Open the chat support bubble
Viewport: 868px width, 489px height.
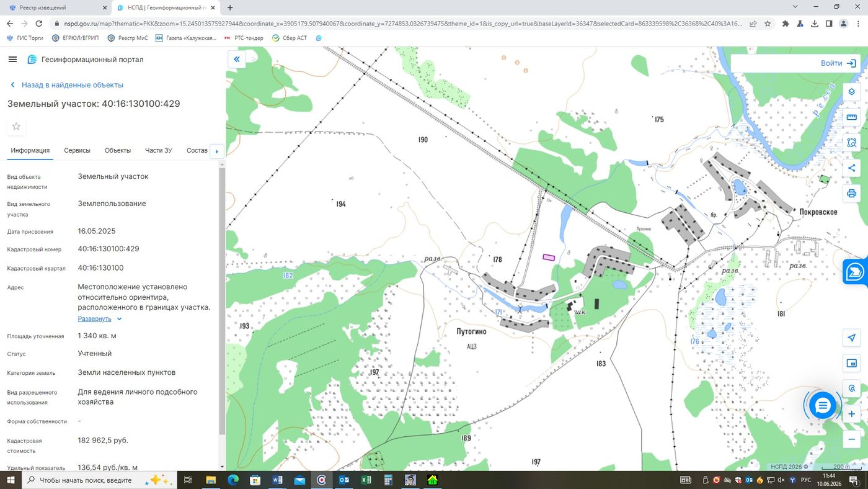(823, 406)
